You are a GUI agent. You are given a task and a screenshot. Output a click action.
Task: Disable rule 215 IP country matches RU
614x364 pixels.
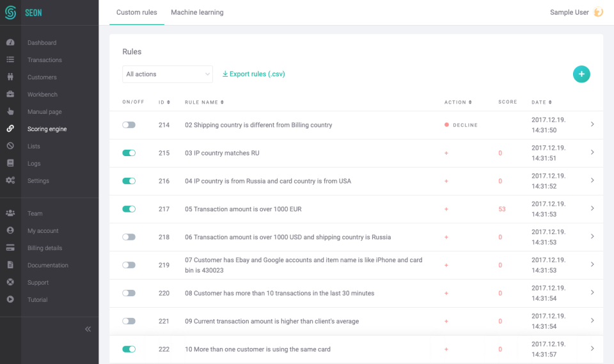[x=129, y=153]
